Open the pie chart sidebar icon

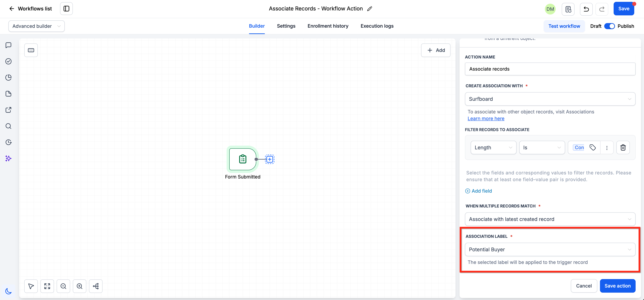click(8, 78)
